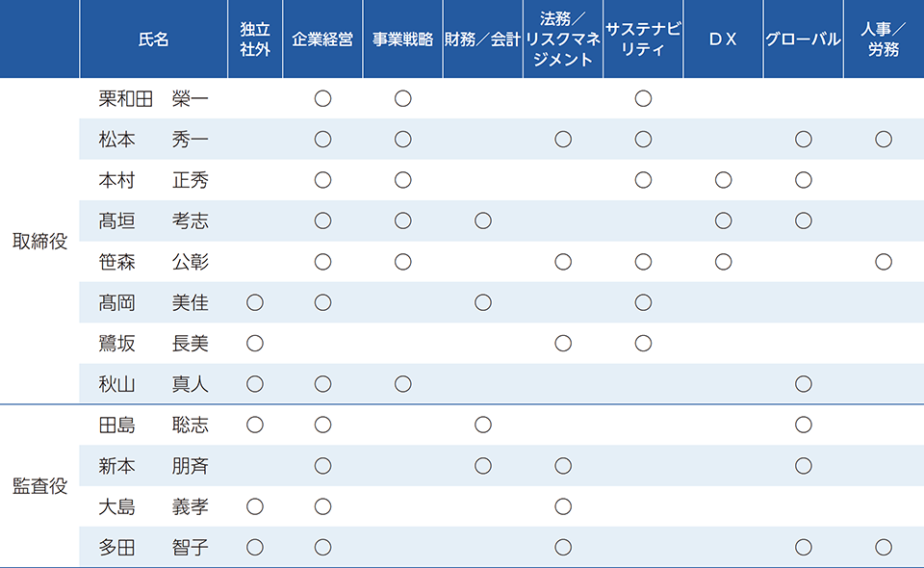Viewport: 924px width, 568px height.
Task: Click the グローバル column header
Action: [803, 39]
